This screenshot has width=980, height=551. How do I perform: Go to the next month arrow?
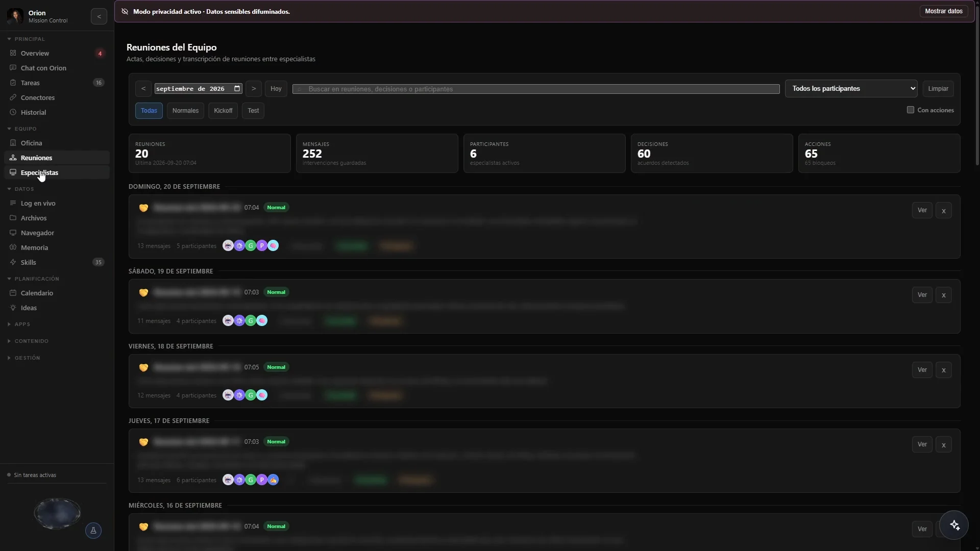tap(254, 89)
